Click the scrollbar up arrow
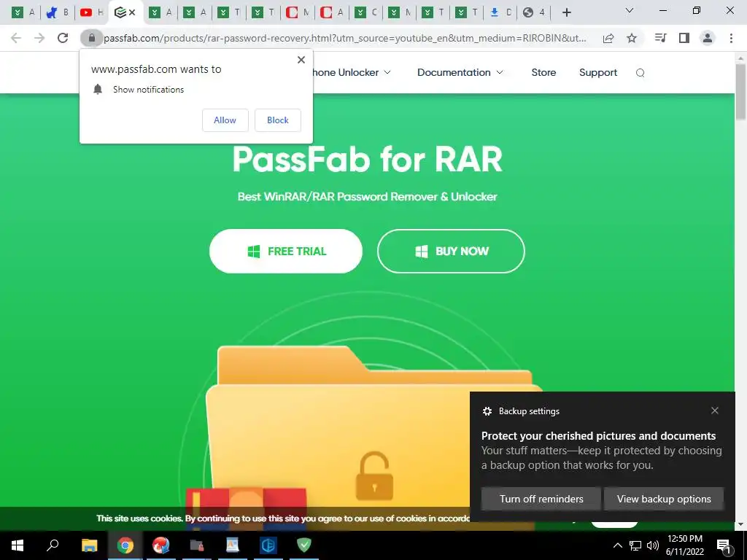The width and height of the screenshot is (747, 560). pyautogui.click(x=741, y=58)
